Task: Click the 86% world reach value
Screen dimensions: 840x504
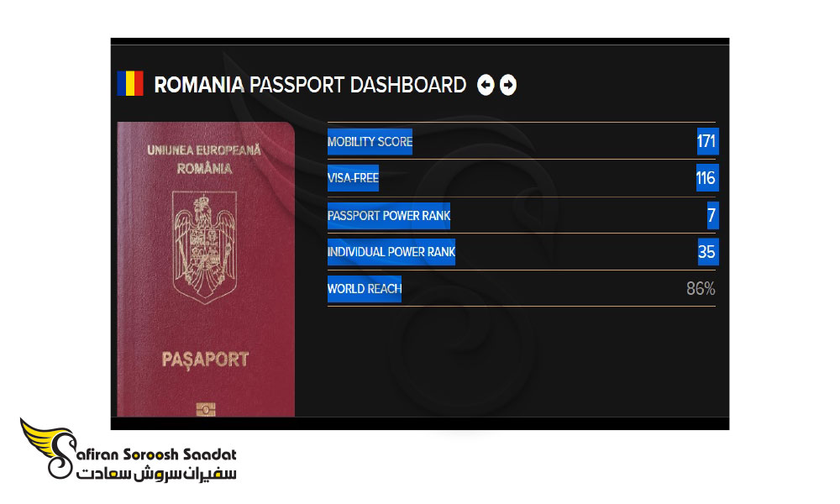Action: click(x=701, y=289)
